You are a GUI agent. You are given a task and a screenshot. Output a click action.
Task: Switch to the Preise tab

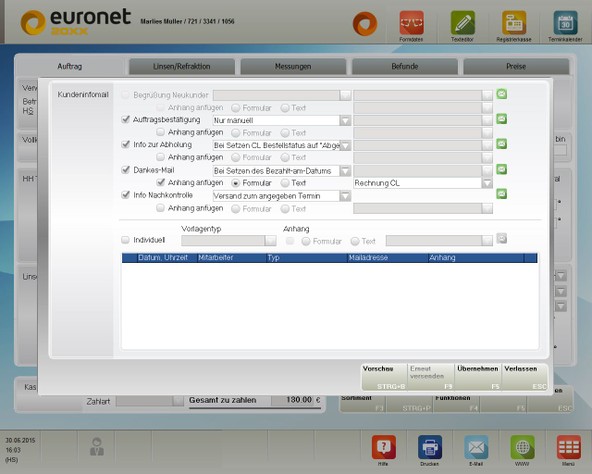[516, 66]
